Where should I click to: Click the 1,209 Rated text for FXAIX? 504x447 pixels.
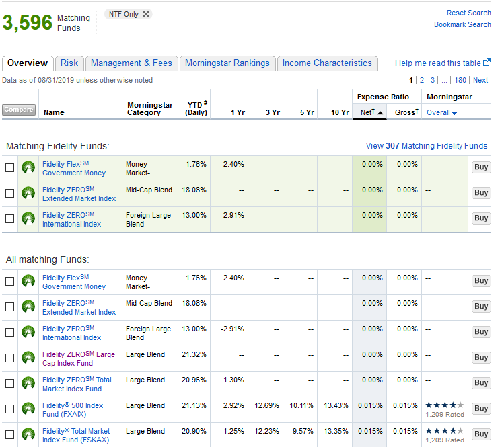click(x=445, y=415)
